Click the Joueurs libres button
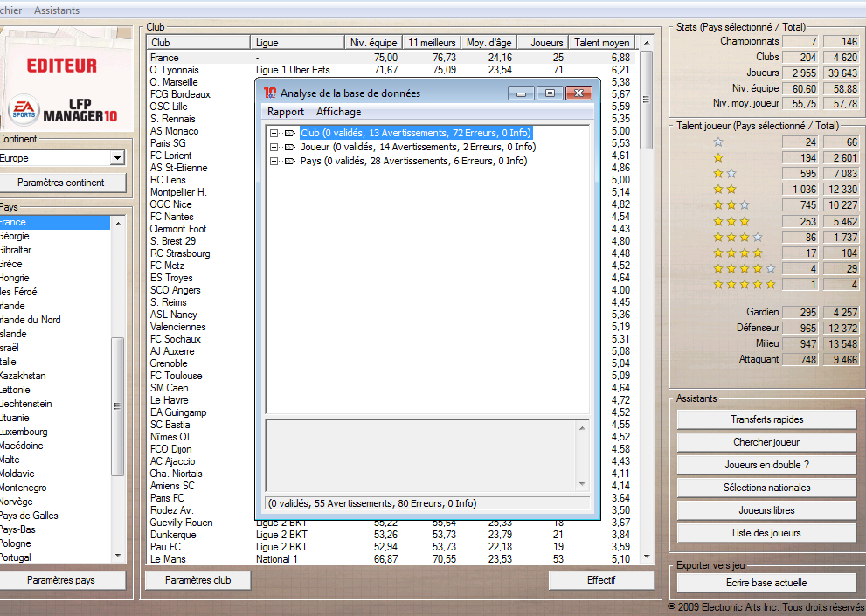This screenshot has width=866, height=616. (766, 510)
